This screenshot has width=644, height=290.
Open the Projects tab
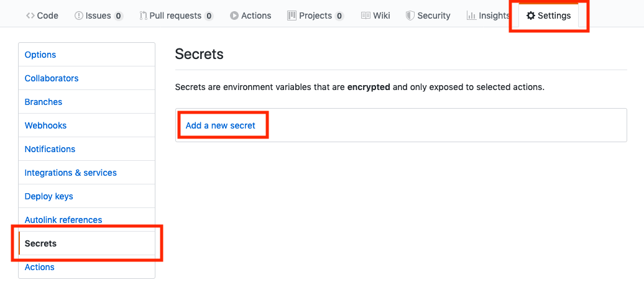coord(315,16)
